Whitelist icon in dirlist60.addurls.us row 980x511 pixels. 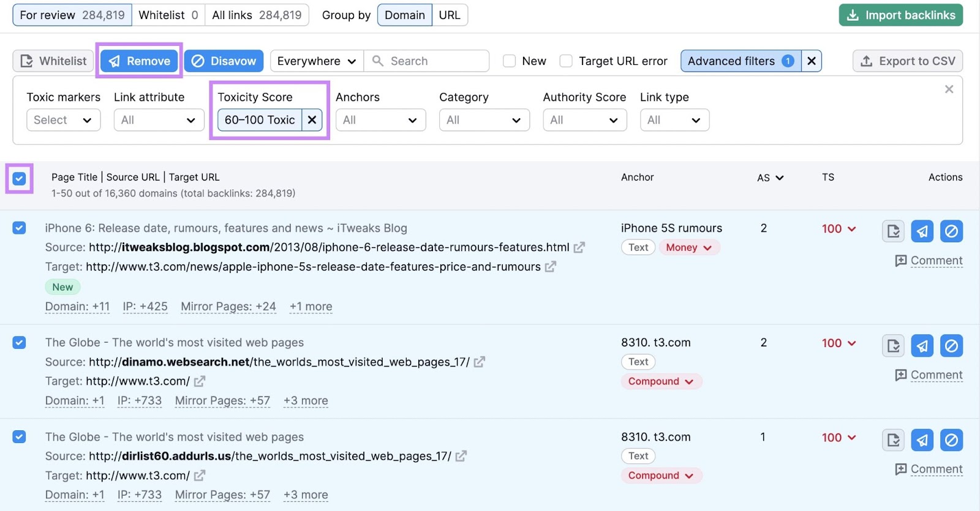click(x=893, y=440)
